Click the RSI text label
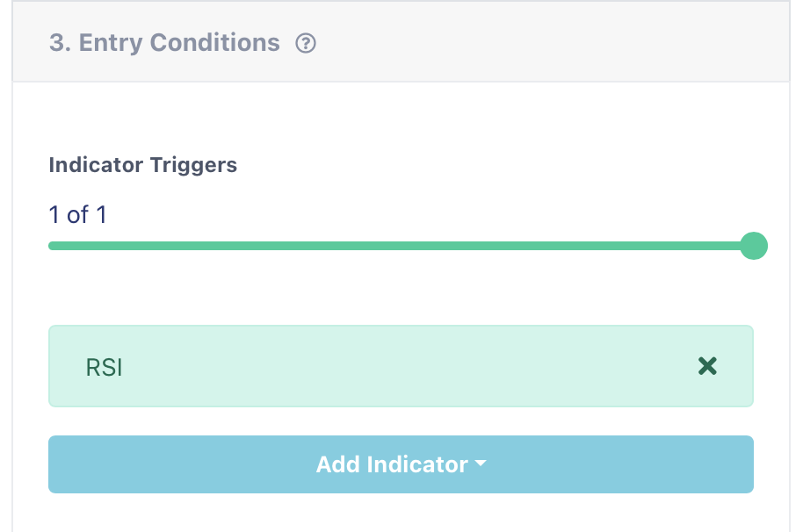The width and height of the screenshot is (803, 532). tap(104, 367)
